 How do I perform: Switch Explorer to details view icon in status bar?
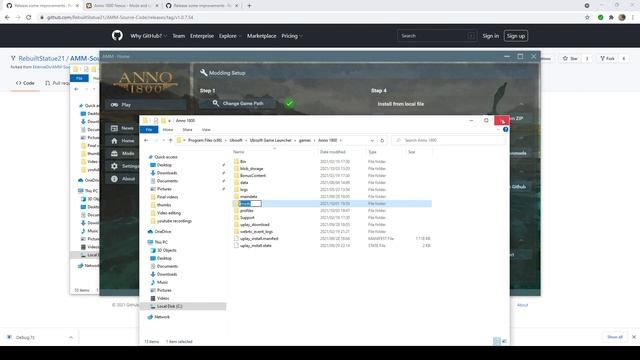[x=496, y=341]
